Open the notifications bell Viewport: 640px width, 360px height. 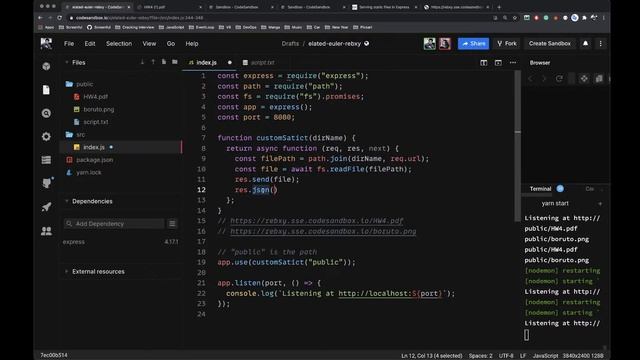(x=585, y=43)
